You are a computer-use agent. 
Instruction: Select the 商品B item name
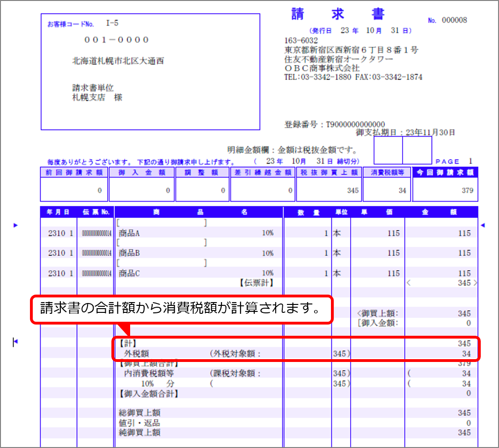(129, 253)
